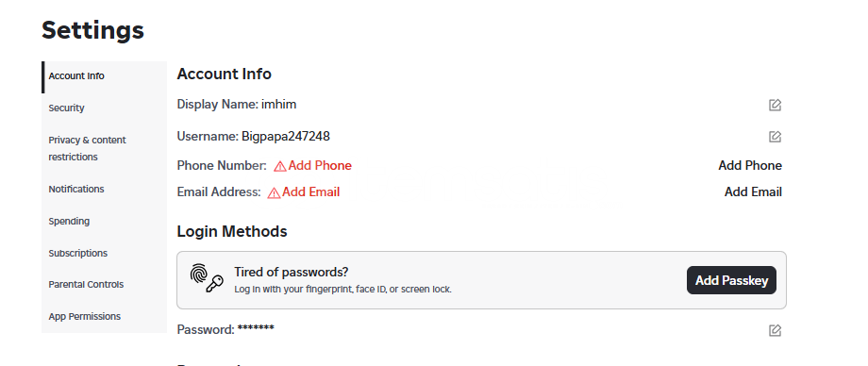Click the fingerprint and key passkey icon
Image resolution: width=868 pixels, height=366 pixels.
click(207, 278)
